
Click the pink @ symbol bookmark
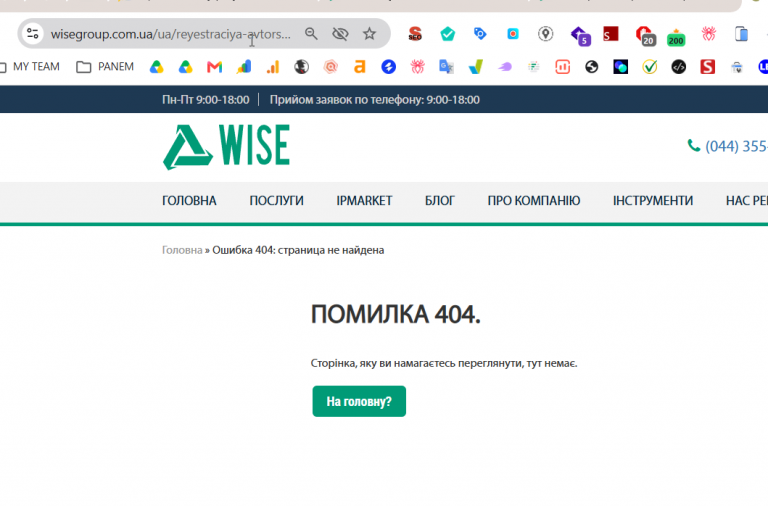coord(331,67)
